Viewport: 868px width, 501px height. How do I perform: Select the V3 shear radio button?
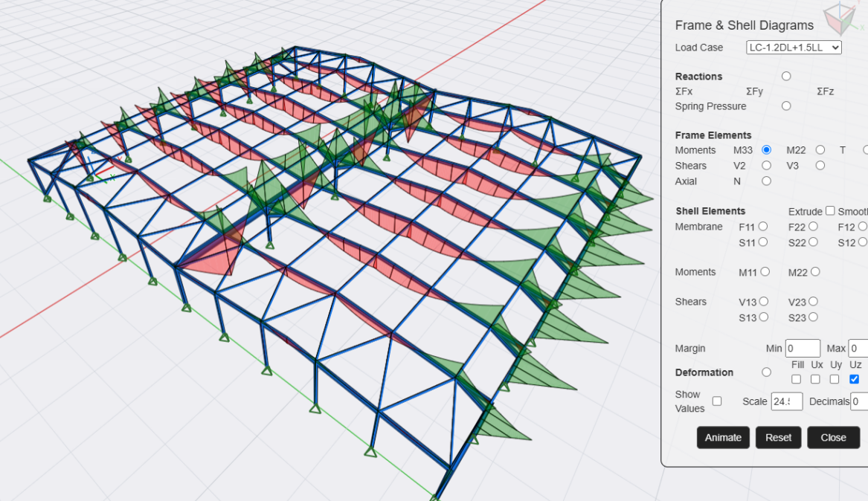click(x=820, y=165)
